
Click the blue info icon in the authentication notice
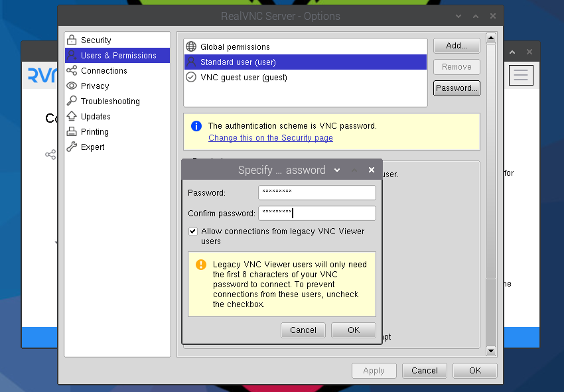coord(196,126)
